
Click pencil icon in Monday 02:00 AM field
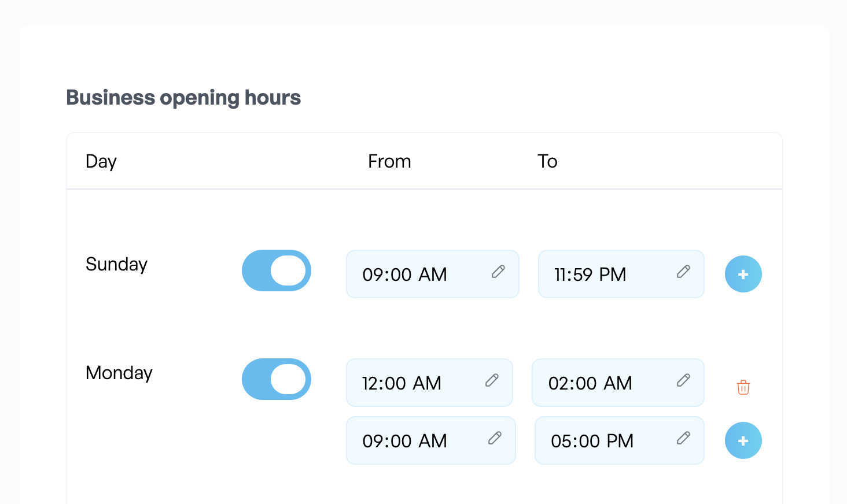pos(683,380)
